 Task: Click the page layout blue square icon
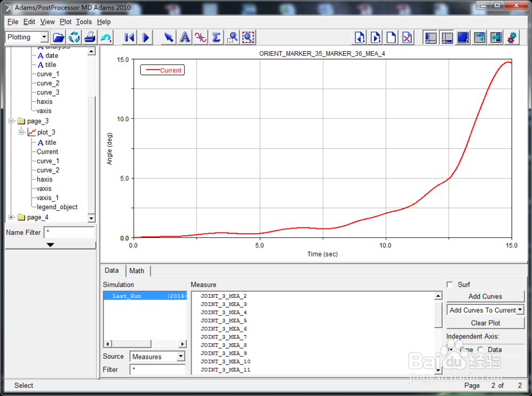(x=463, y=37)
